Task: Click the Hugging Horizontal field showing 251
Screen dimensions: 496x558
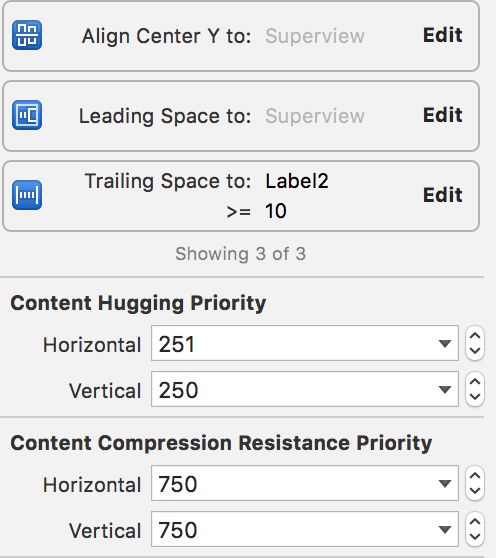Action: point(305,343)
